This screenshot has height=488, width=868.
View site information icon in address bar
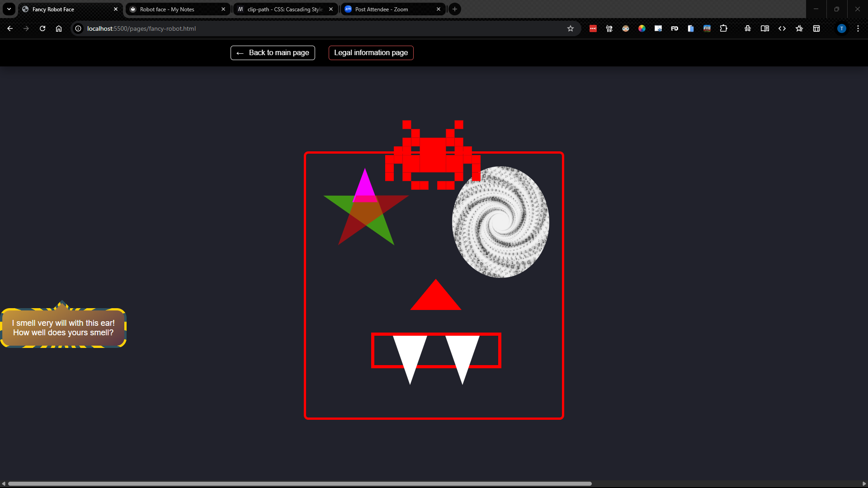pyautogui.click(x=78, y=28)
